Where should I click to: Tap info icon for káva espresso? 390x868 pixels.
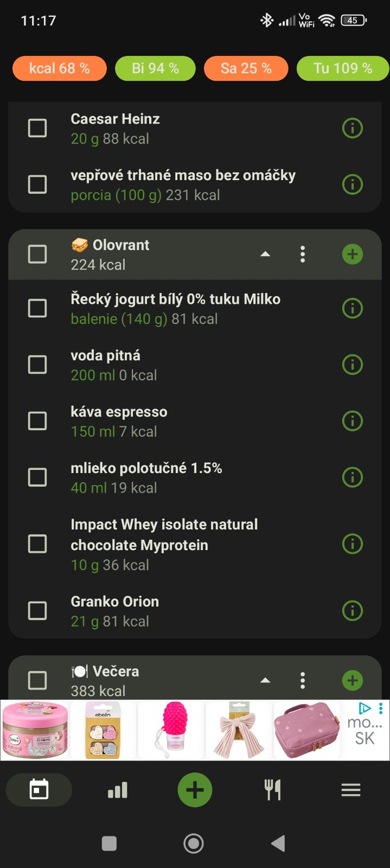(353, 421)
